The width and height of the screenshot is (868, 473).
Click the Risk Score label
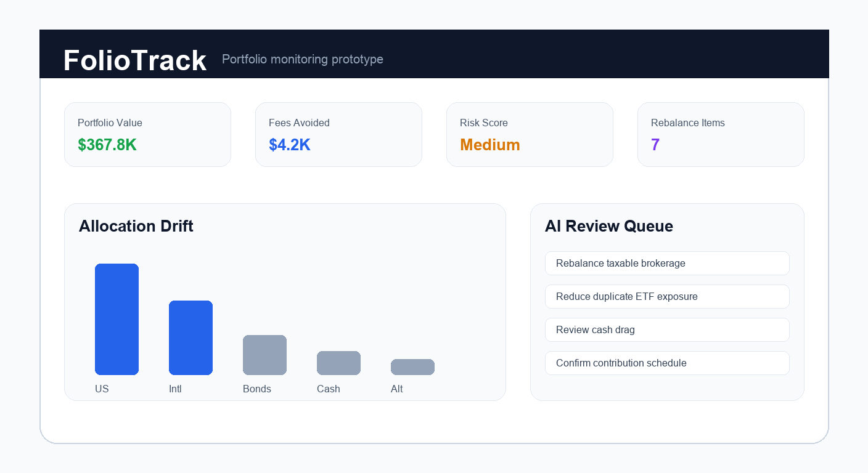[484, 123]
